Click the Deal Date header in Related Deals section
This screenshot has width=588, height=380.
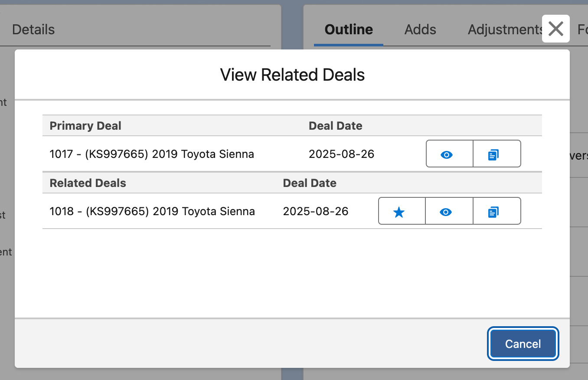pyautogui.click(x=310, y=183)
